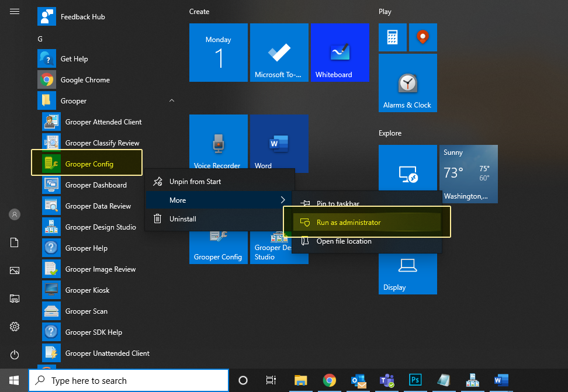This screenshot has width=568, height=392.
Task: Launch Grooper Classify Review from list
Action: click(x=102, y=143)
